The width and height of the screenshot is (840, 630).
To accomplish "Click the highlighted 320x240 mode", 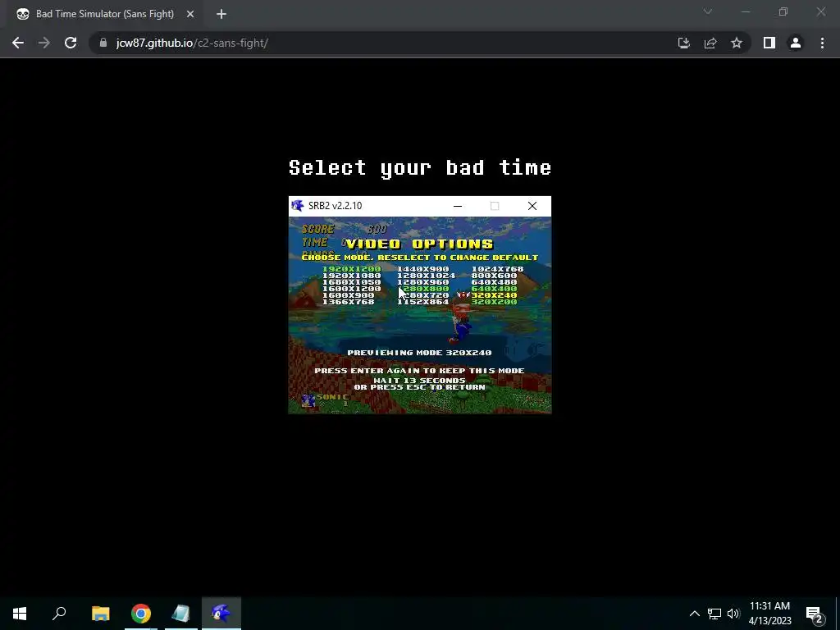I will pos(494,295).
